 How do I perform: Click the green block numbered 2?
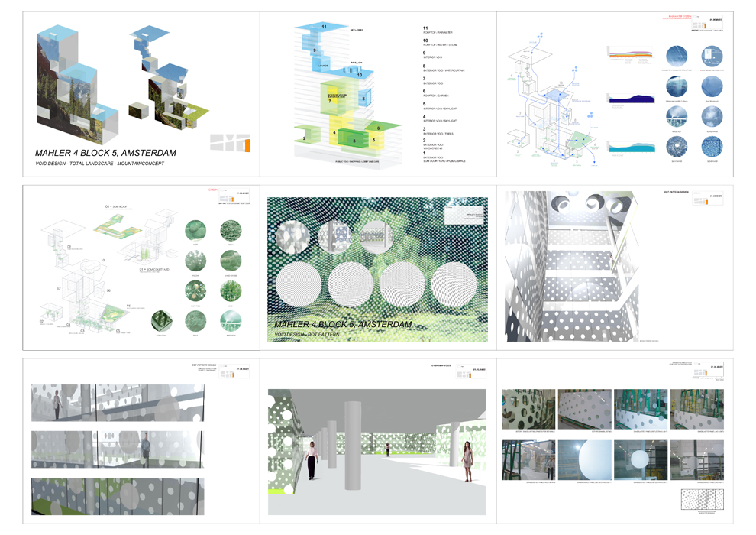tap(307, 138)
